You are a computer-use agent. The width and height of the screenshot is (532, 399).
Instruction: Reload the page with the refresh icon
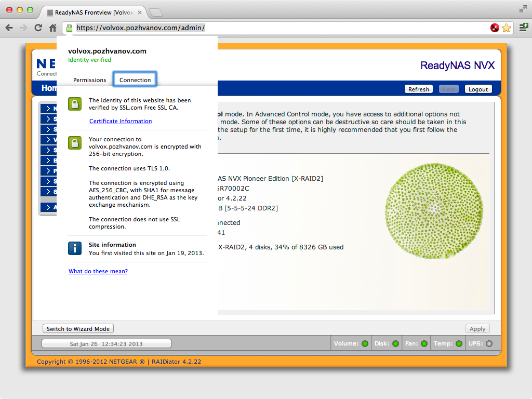point(38,28)
